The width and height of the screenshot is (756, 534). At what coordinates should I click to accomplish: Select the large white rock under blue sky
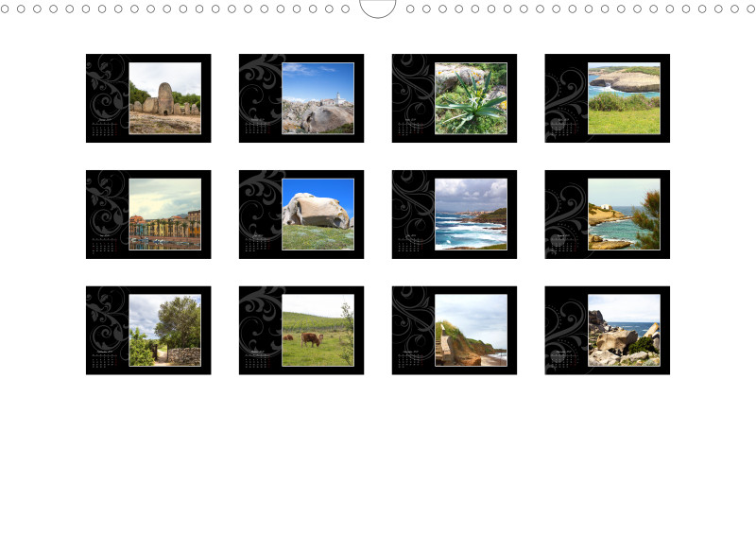(x=318, y=215)
